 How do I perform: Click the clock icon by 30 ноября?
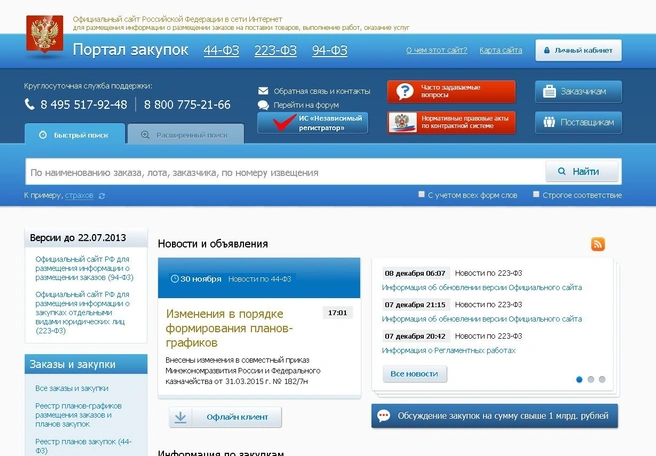point(174,279)
